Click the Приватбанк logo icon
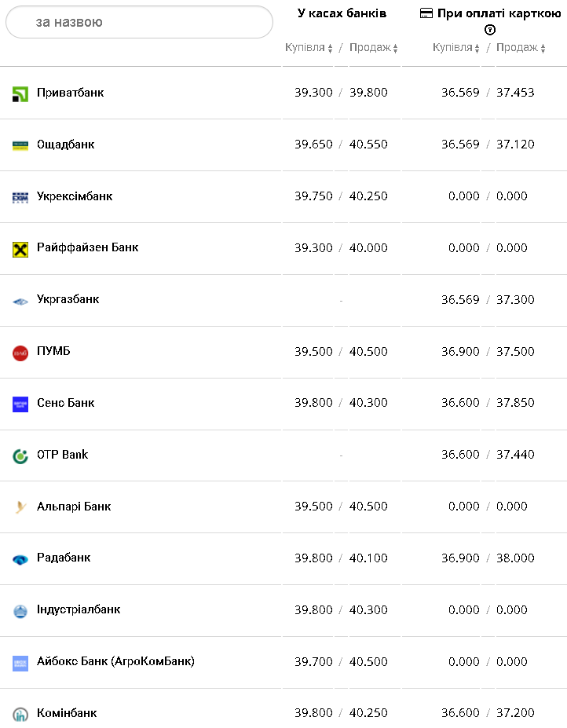This screenshot has height=728, width=567. click(x=20, y=94)
